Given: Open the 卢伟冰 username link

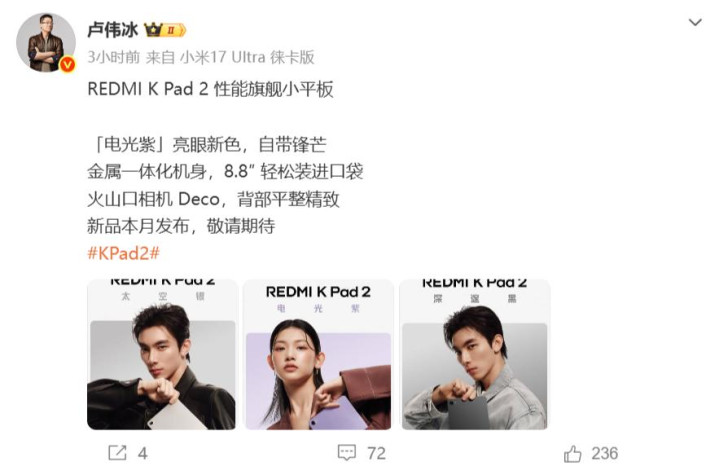Looking at the screenshot, I should (x=112, y=30).
